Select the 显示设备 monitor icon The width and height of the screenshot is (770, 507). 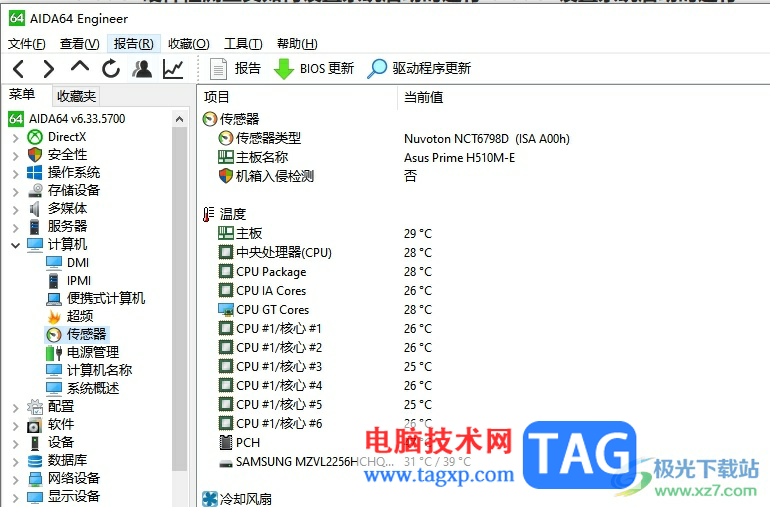tap(35, 497)
